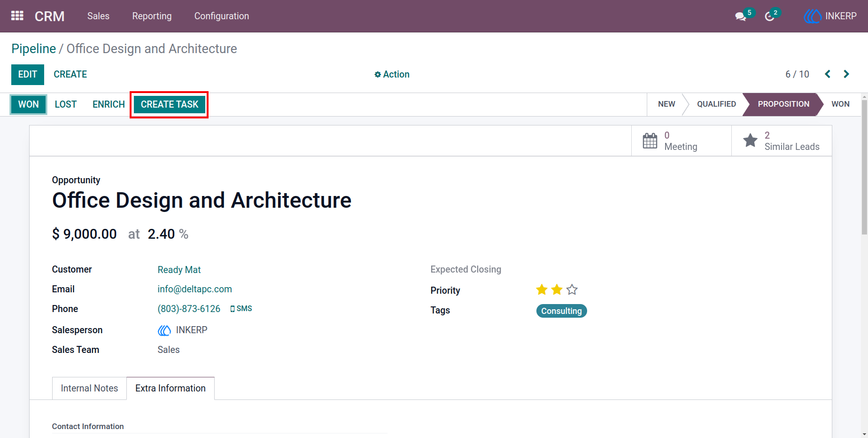Set priority to third empty star
Image resolution: width=868 pixels, height=438 pixels.
[572, 289]
